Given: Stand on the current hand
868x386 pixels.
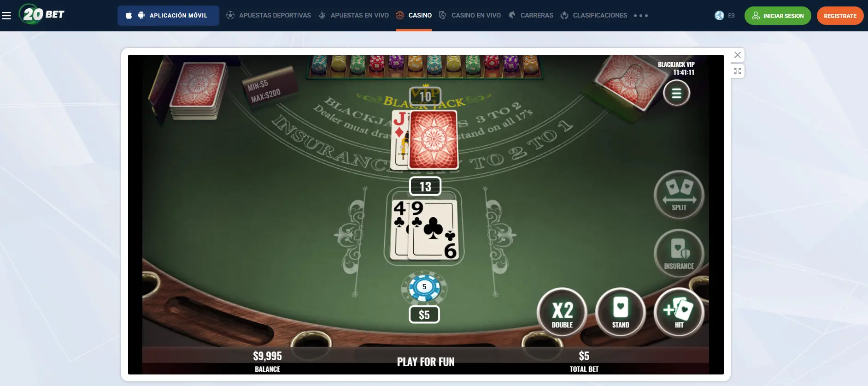Looking at the screenshot, I should pyautogui.click(x=621, y=313).
